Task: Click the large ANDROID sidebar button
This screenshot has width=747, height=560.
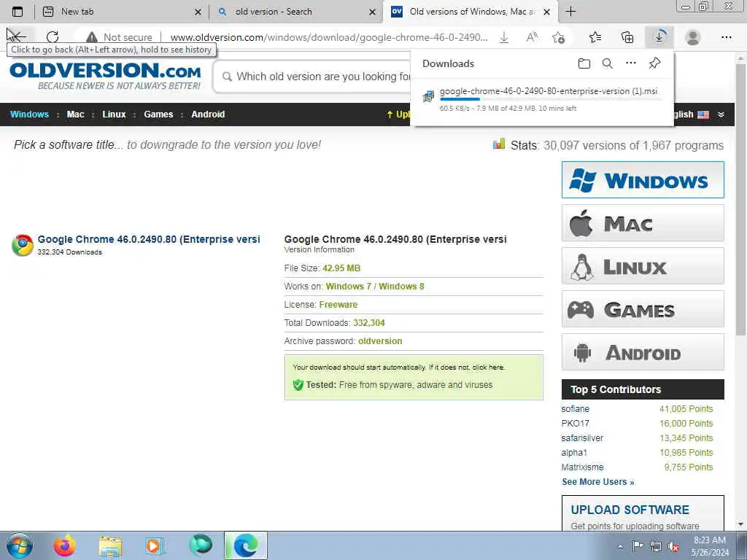Action: (643, 352)
